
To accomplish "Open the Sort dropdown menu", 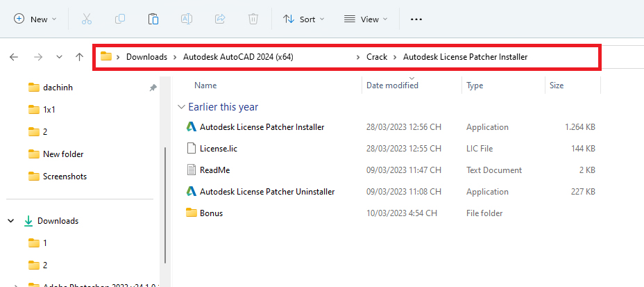I will coord(304,19).
